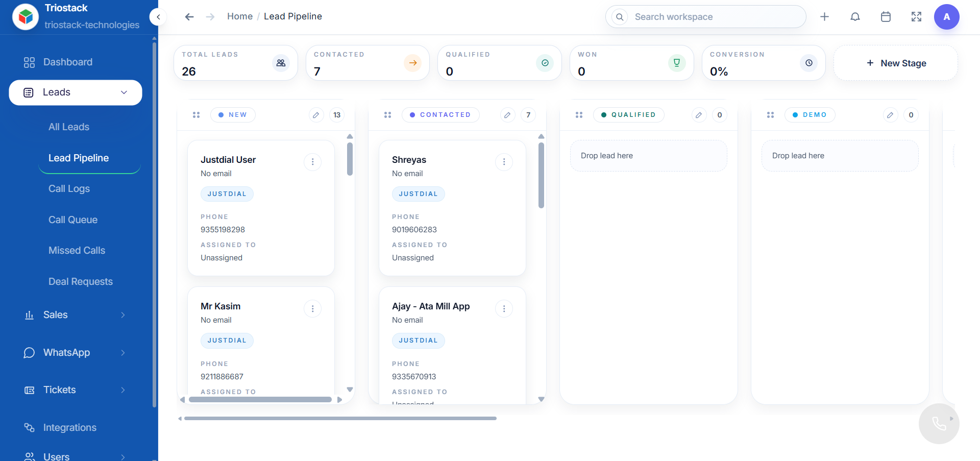Open options menu for Shreyas lead card

(x=504, y=162)
